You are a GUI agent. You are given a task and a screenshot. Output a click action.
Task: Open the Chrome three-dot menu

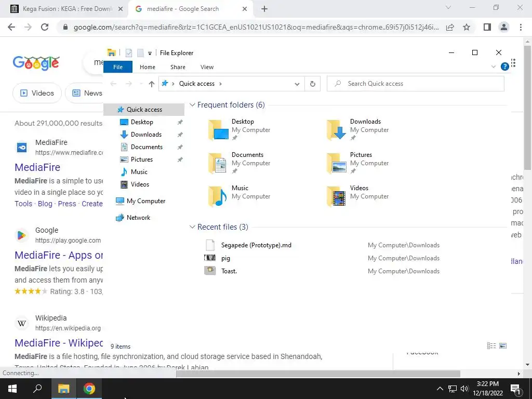click(521, 27)
